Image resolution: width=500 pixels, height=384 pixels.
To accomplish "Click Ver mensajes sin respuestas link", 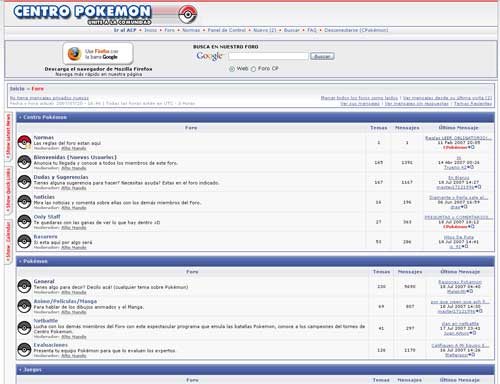I will (x=417, y=104).
